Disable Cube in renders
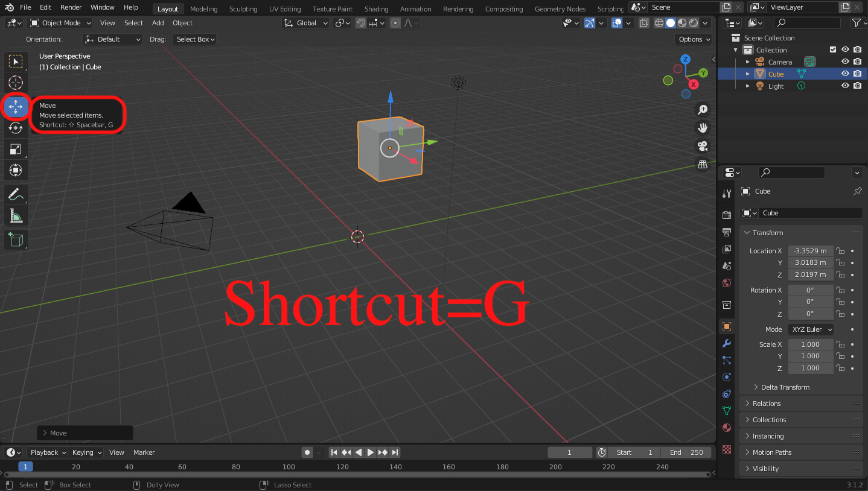868x491 pixels. point(858,74)
